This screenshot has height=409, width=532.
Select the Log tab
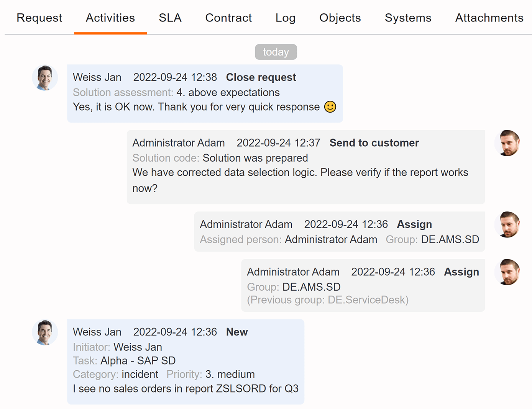285,18
